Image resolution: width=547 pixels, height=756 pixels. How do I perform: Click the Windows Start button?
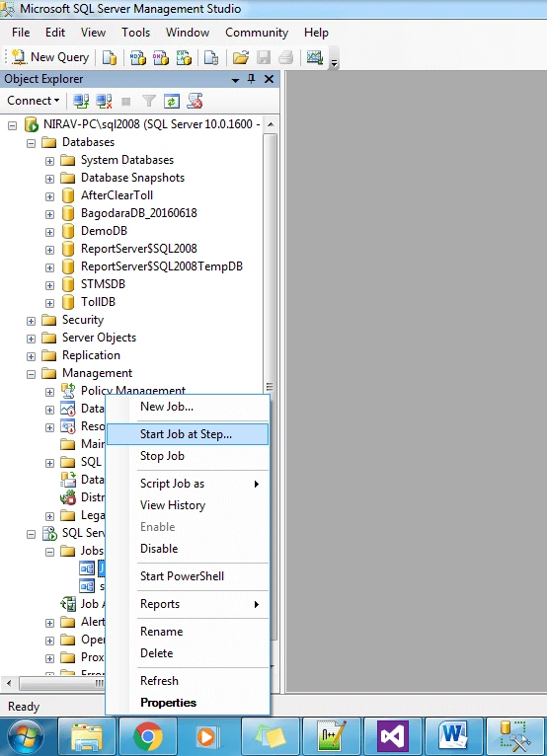point(25,737)
